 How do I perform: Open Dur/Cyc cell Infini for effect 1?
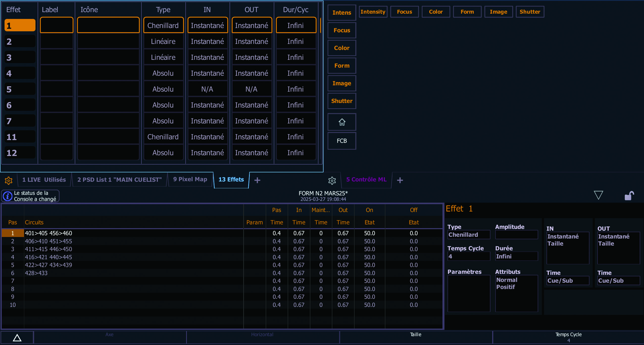pyautogui.click(x=296, y=25)
